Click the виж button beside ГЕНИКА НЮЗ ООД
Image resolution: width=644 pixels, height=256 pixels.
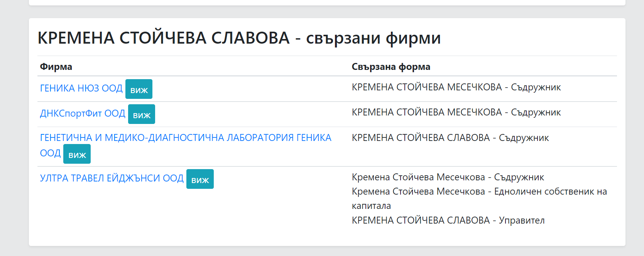(x=139, y=89)
